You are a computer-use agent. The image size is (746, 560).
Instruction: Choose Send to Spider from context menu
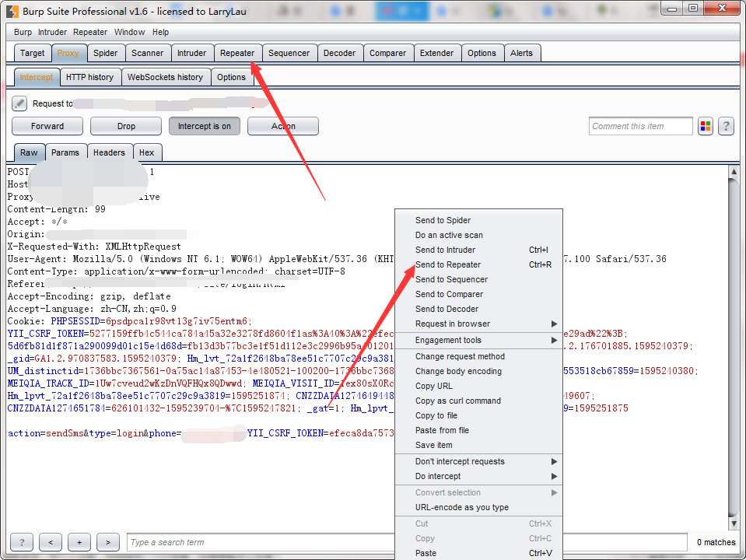(478, 220)
